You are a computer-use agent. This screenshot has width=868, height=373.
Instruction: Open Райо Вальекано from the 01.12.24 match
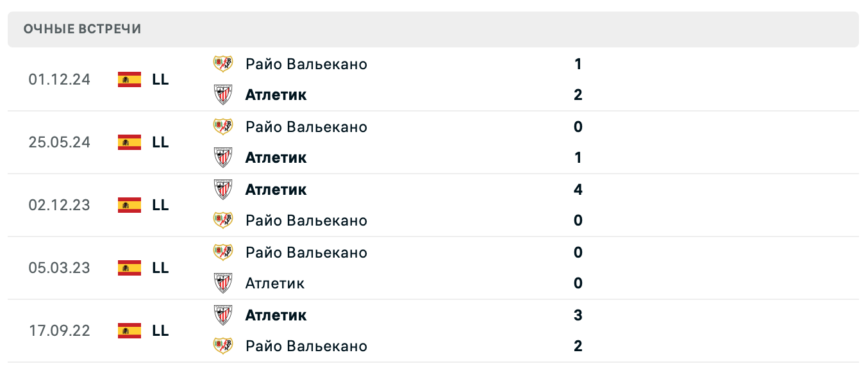pyautogui.click(x=306, y=64)
